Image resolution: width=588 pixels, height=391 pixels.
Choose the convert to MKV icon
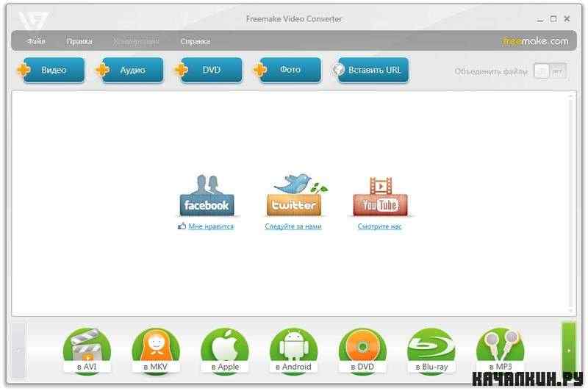click(x=156, y=350)
